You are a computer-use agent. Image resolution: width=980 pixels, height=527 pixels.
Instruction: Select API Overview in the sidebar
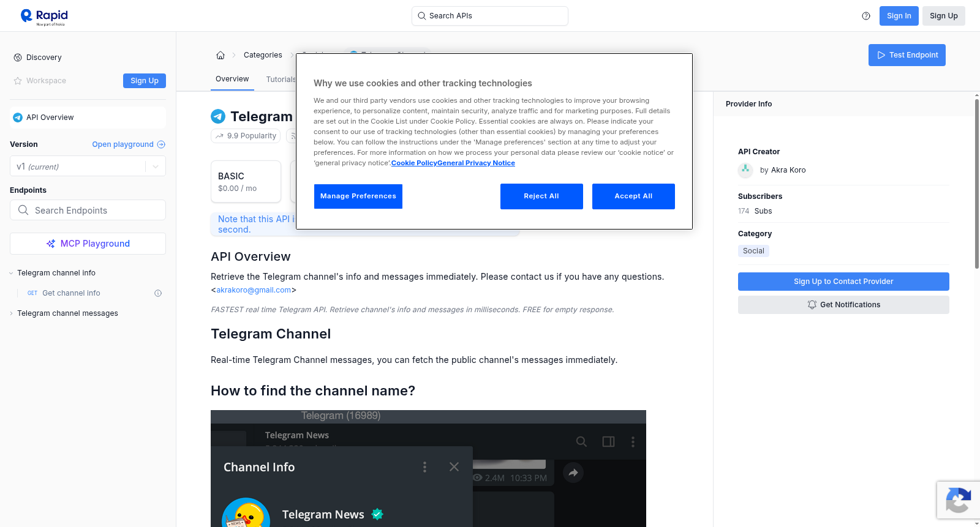(88, 118)
